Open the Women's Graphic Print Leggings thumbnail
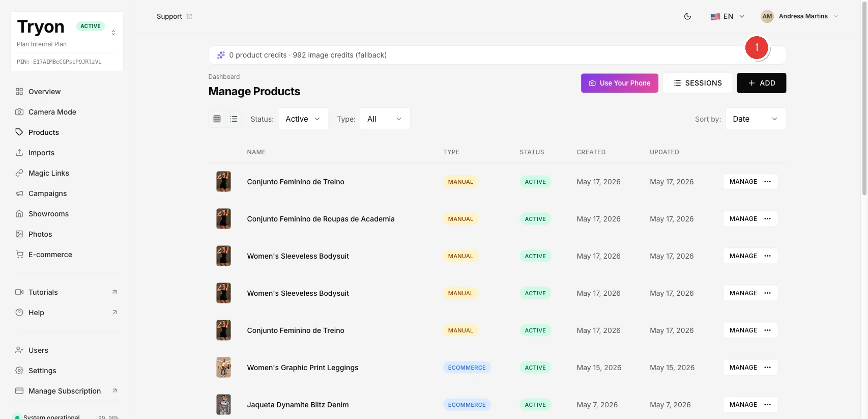This screenshot has width=868, height=419. (x=223, y=368)
